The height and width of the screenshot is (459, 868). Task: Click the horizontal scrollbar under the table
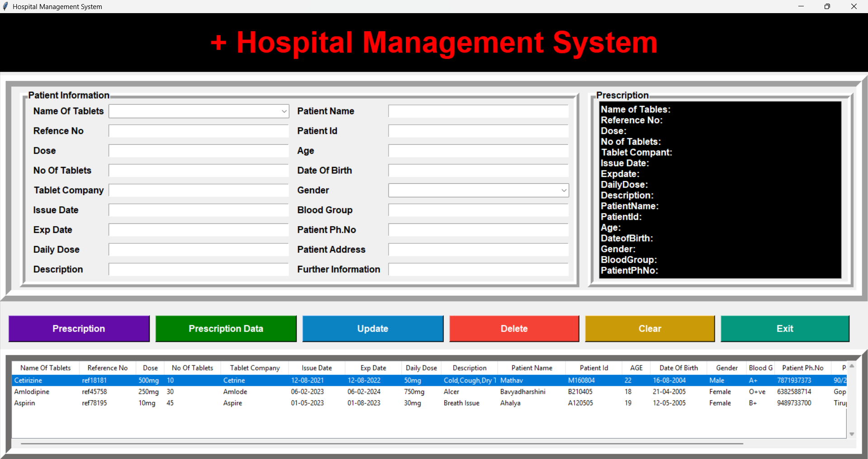(x=382, y=444)
